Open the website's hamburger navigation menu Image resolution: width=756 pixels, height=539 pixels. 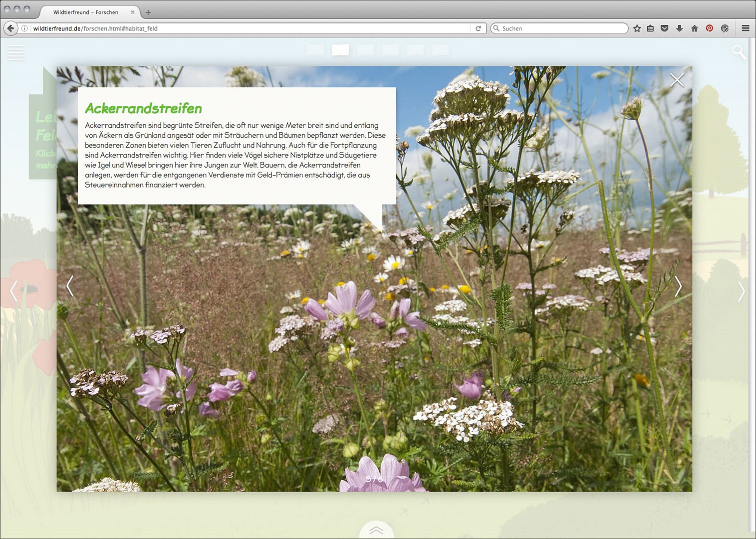15,52
